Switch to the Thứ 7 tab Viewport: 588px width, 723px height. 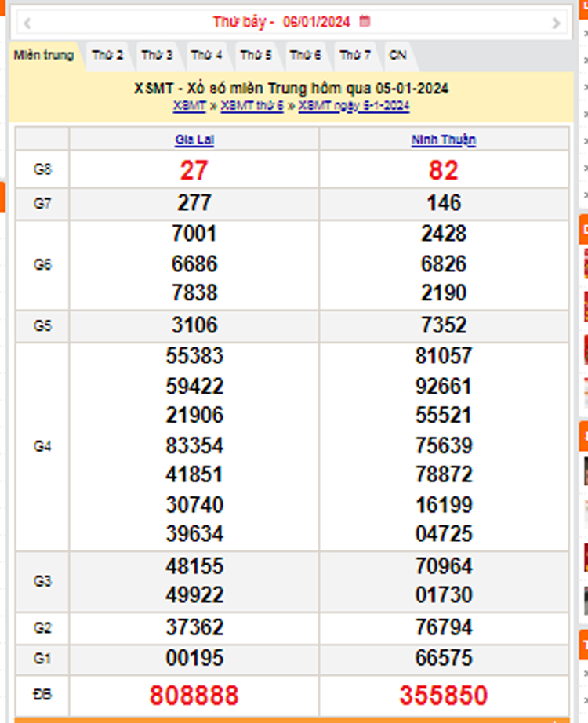(x=354, y=56)
